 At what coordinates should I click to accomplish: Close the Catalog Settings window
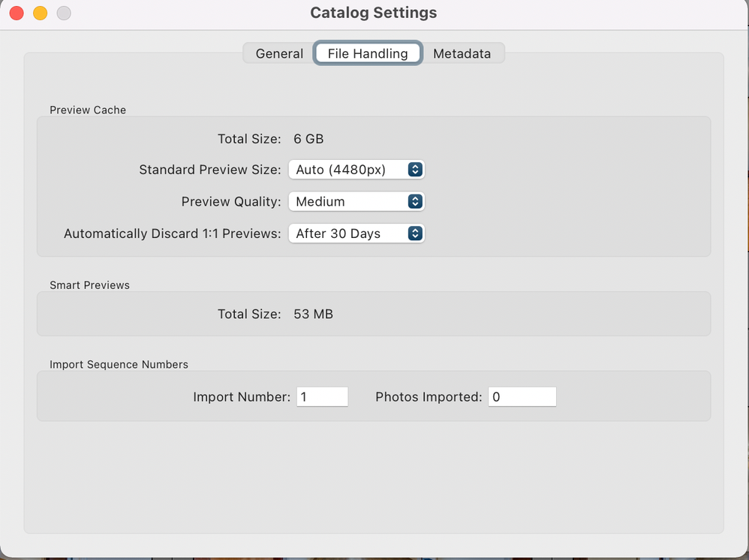(17, 14)
